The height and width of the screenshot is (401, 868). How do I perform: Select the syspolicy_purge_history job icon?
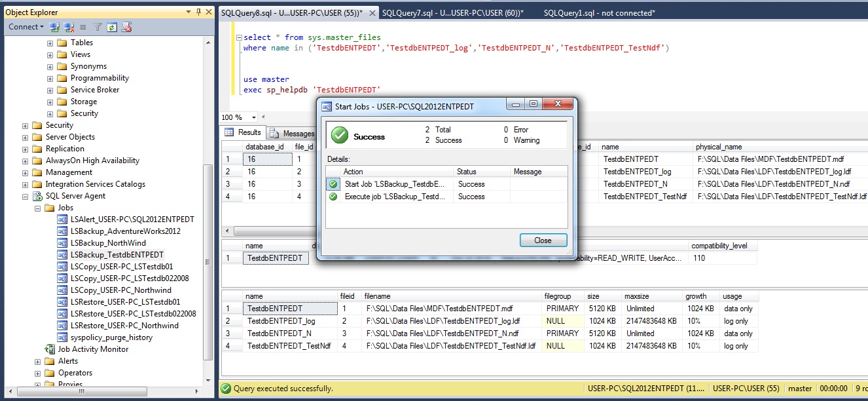(63, 337)
